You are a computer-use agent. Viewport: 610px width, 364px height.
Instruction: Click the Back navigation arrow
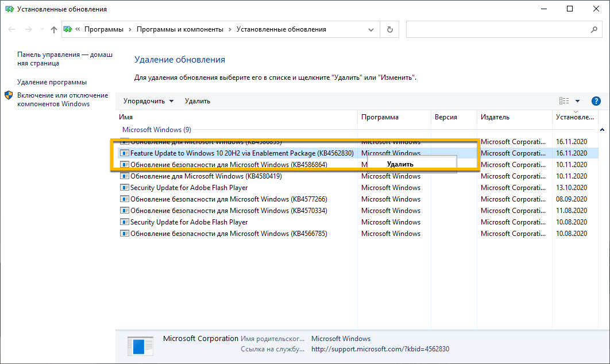(x=13, y=29)
